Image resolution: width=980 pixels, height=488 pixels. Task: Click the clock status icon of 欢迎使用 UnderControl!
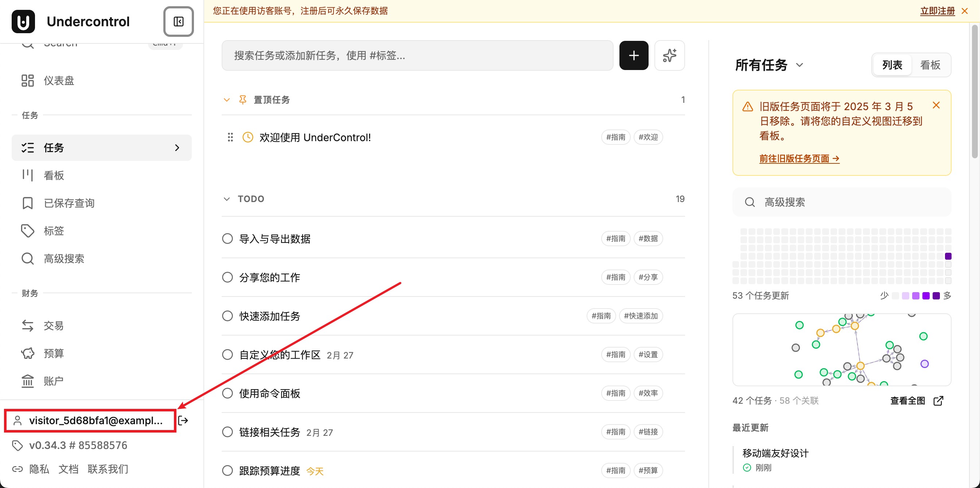point(248,137)
